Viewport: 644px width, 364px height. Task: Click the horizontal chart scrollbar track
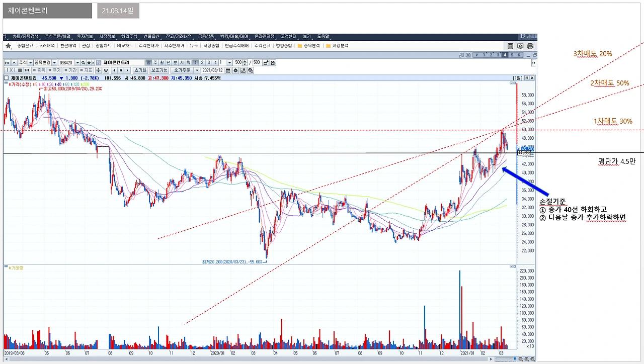pyautogui.click(x=249, y=359)
